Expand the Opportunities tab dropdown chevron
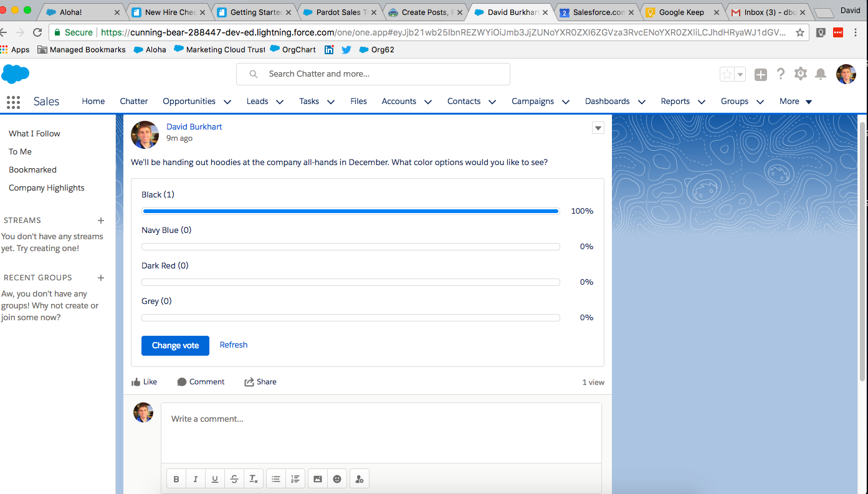868x494 pixels. pos(227,102)
